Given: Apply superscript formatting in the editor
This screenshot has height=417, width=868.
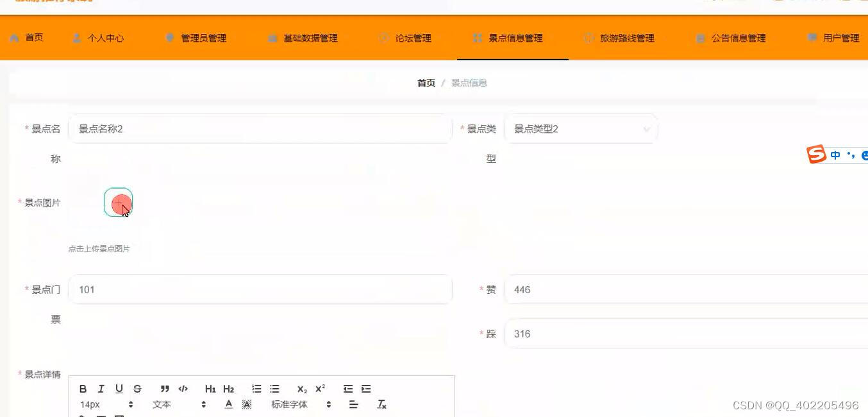Looking at the screenshot, I should 320,388.
